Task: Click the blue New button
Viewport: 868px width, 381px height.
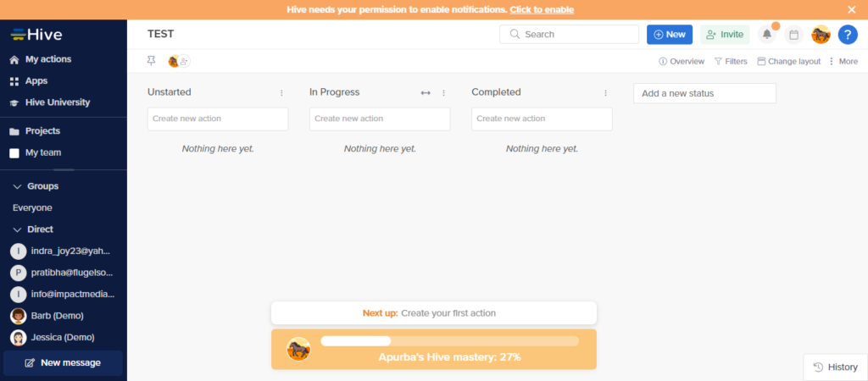Action: [669, 35]
